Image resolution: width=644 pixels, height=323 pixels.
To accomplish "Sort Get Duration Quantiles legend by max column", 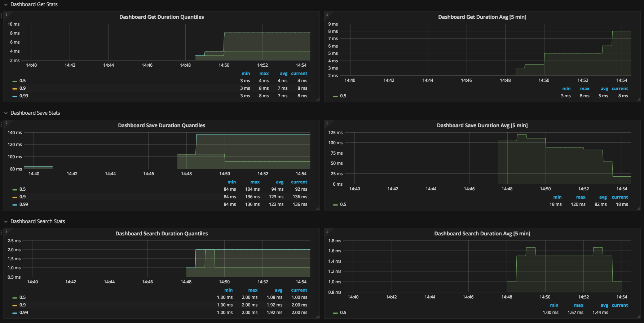I will pos(264,74).
